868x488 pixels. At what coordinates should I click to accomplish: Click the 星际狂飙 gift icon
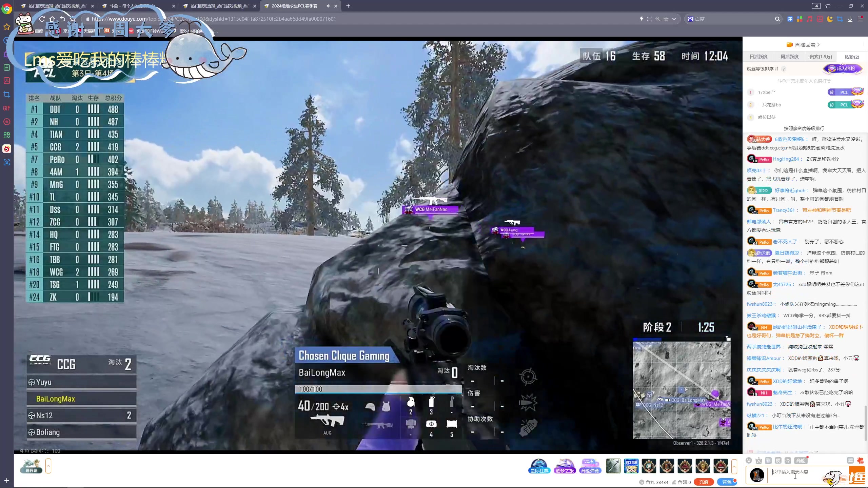(x=539, y=466)
